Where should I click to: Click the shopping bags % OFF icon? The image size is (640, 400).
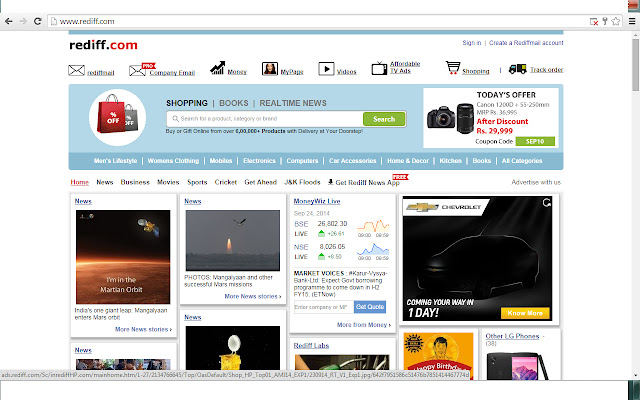click(x=118, y=118)
